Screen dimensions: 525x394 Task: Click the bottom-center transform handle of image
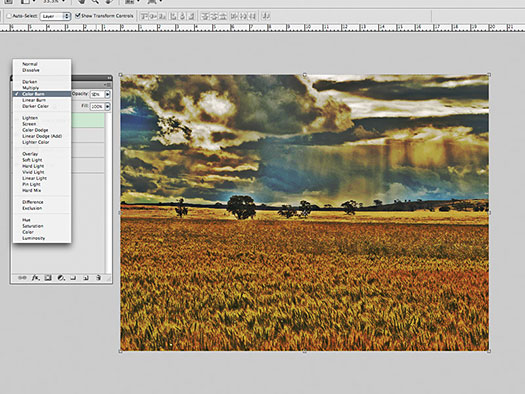(304, 351)
